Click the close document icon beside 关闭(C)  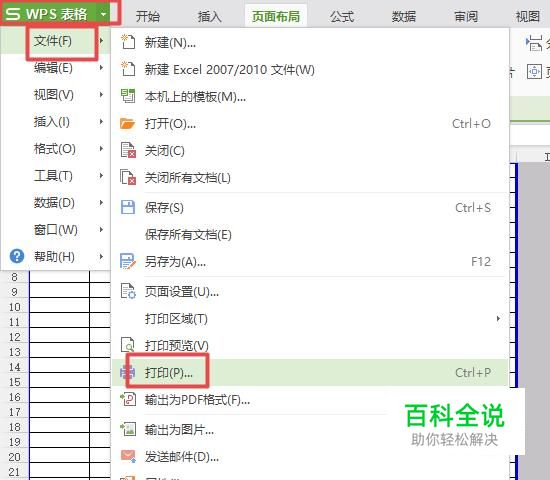[x=128, y=150]
